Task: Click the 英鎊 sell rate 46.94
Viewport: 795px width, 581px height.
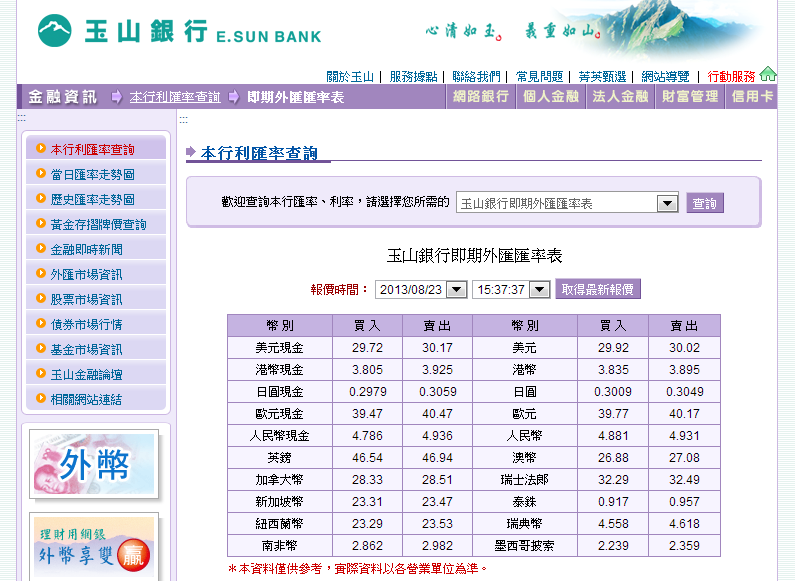Action: pyautogui.click(x=438, y=458)
